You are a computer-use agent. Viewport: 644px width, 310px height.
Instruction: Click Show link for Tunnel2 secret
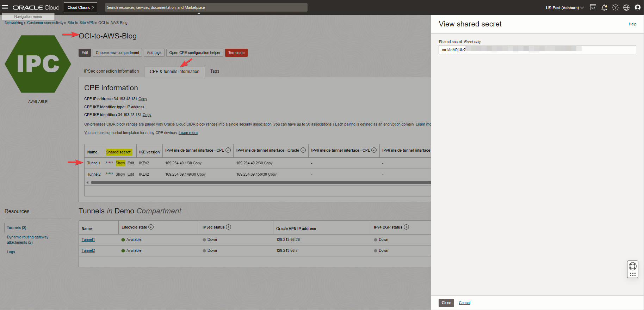pyautogui.click(x=120, y=175)
